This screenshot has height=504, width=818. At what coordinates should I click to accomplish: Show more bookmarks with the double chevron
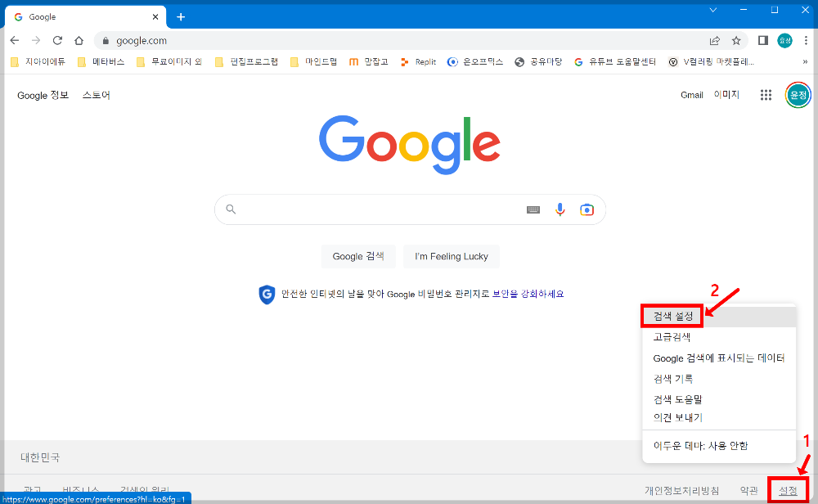805,62
